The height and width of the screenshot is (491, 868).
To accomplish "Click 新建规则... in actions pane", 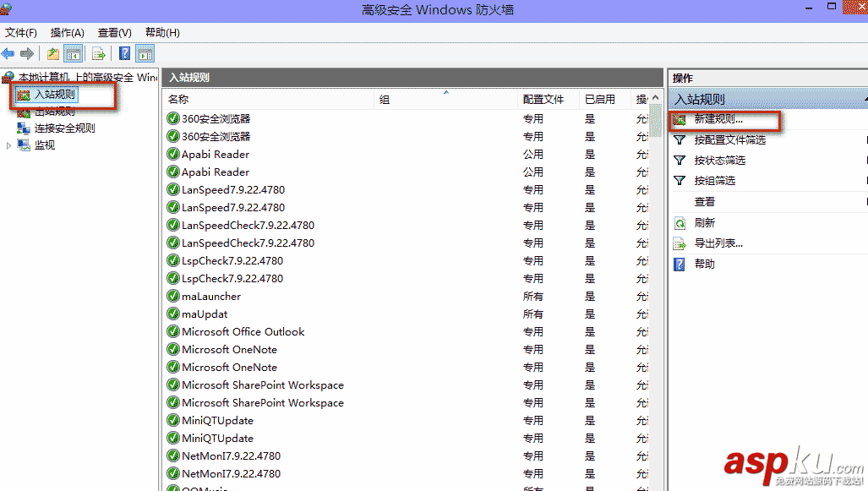I will coord(718,119).
